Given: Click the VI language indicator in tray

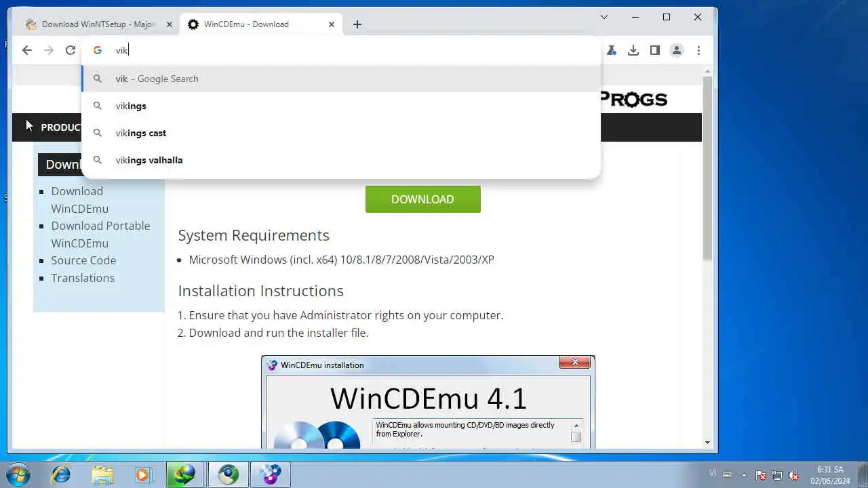Looking at the screenshot, I should click(713, 473).
